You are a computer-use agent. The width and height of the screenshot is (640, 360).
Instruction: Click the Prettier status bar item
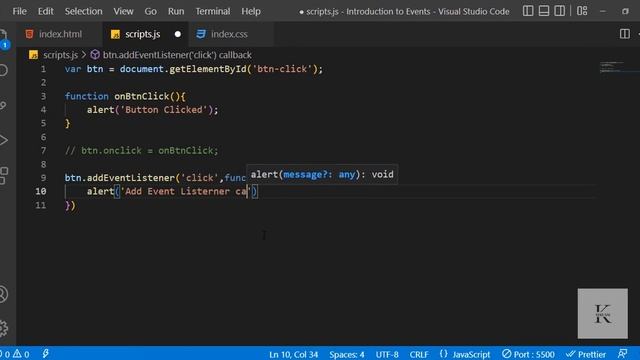586,354
